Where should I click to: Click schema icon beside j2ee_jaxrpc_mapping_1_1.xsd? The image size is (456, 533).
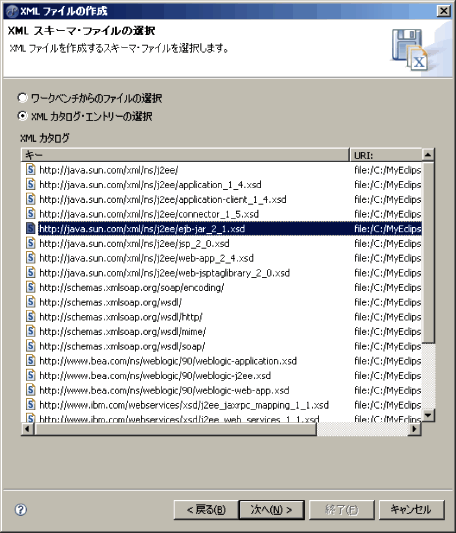[31, 405]
